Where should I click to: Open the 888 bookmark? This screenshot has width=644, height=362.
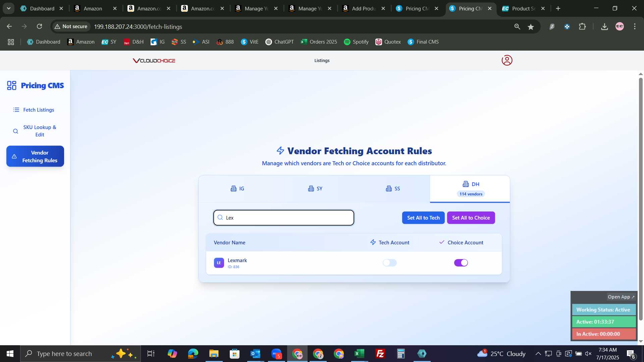click(x=225, y=42)
